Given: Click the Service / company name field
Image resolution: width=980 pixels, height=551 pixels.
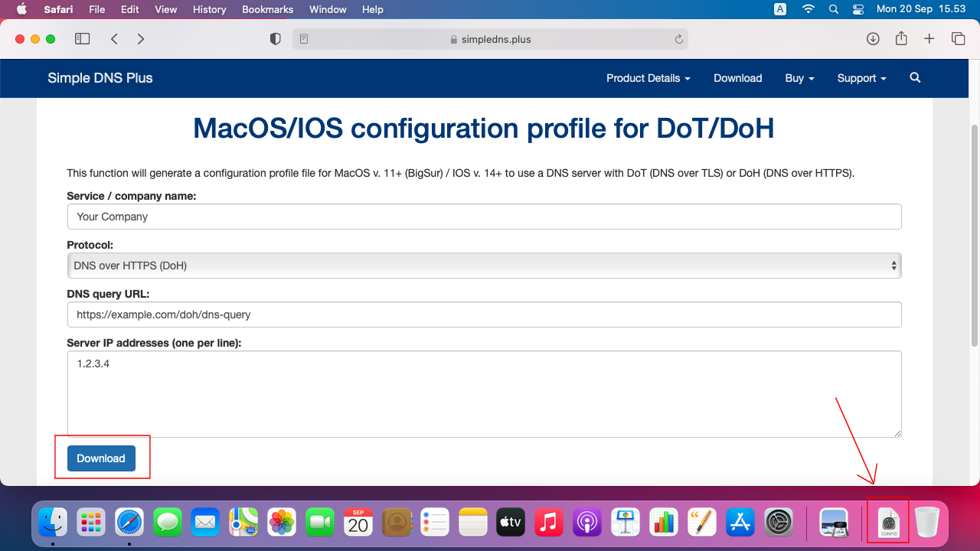Looking at the screenshot, I should [x=484, y=217].
